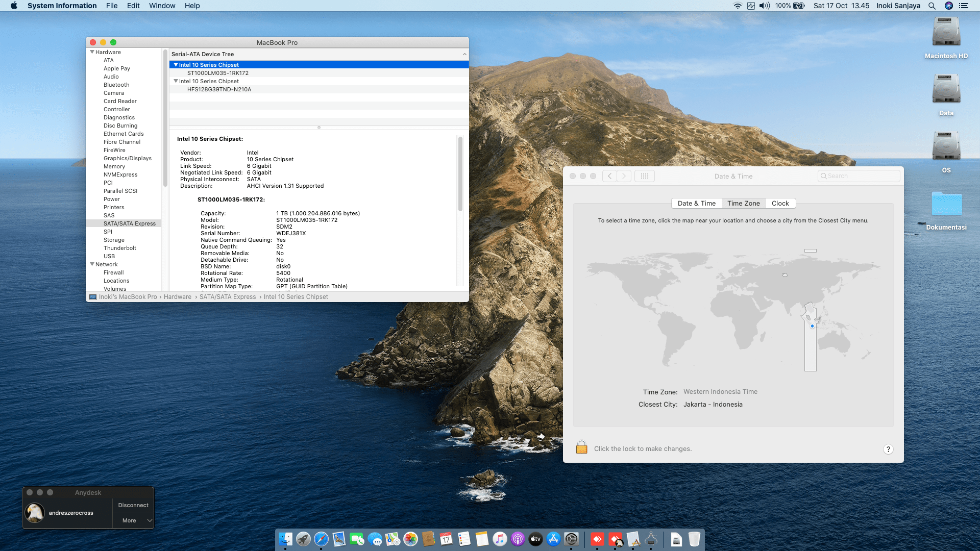Viewport: 980px width, 551px height.
Task: Open the Show All grid icon
Action: point(645,176)
